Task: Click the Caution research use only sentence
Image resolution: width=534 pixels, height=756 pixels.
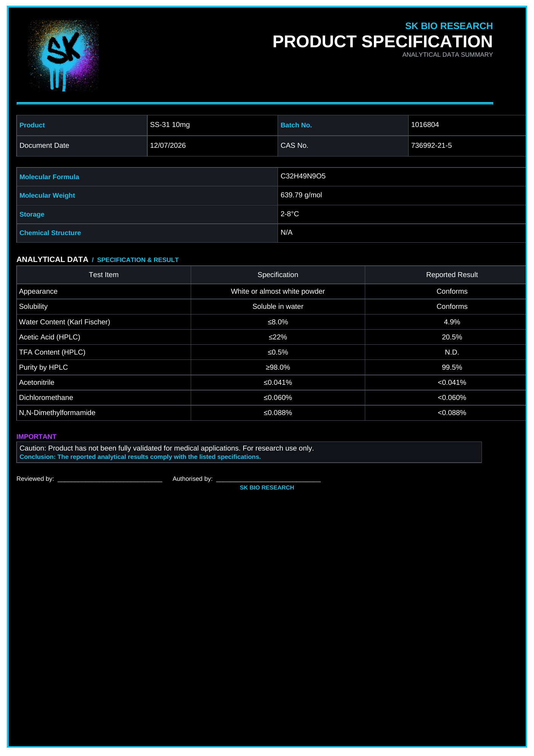Action: click(167, 448)
